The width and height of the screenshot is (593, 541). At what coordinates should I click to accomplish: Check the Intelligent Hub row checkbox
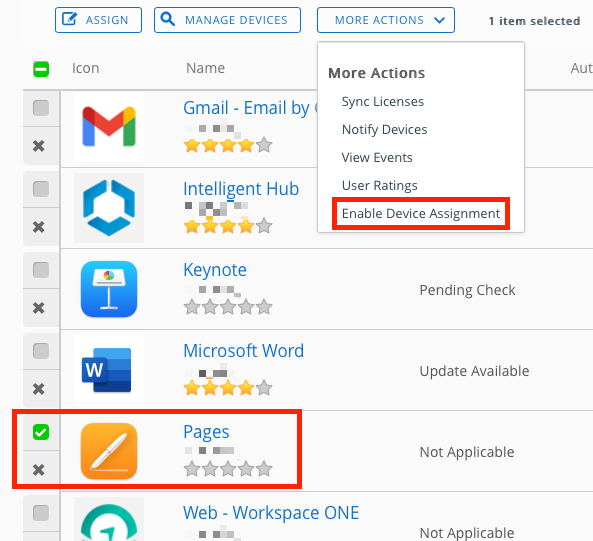[x=41, y=189]
